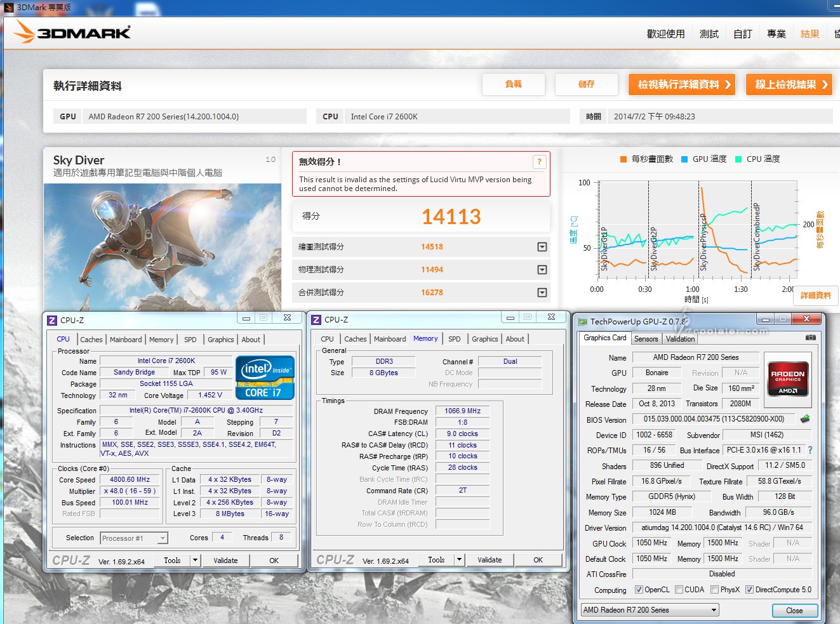Switch to Caches tab in left CPU-Z
Screen dimensions: 840x624
tap(91, 340)
